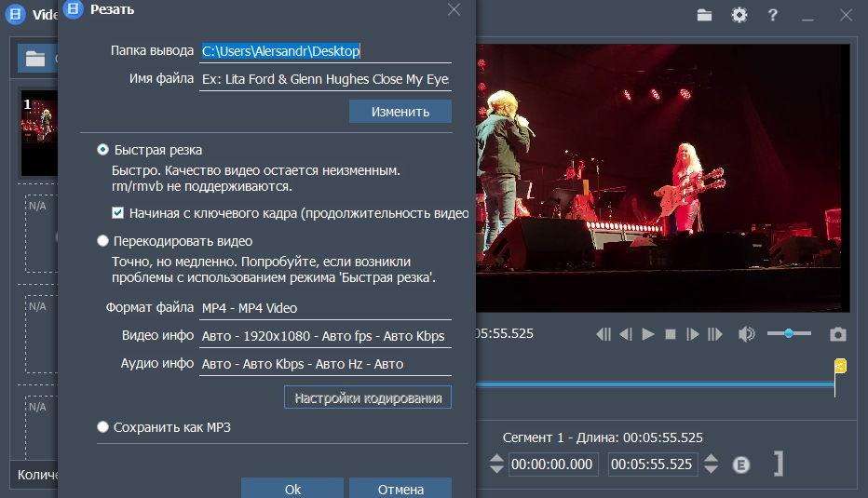Jump to the next keyframe
This screenshot has height=498, width=868.
[x=715, y=334]
